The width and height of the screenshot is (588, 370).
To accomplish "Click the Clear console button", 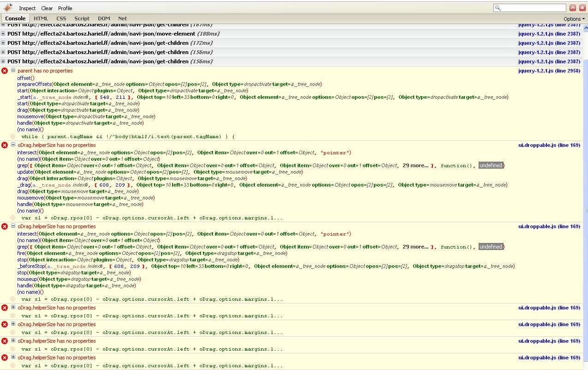I will (47, 8).
